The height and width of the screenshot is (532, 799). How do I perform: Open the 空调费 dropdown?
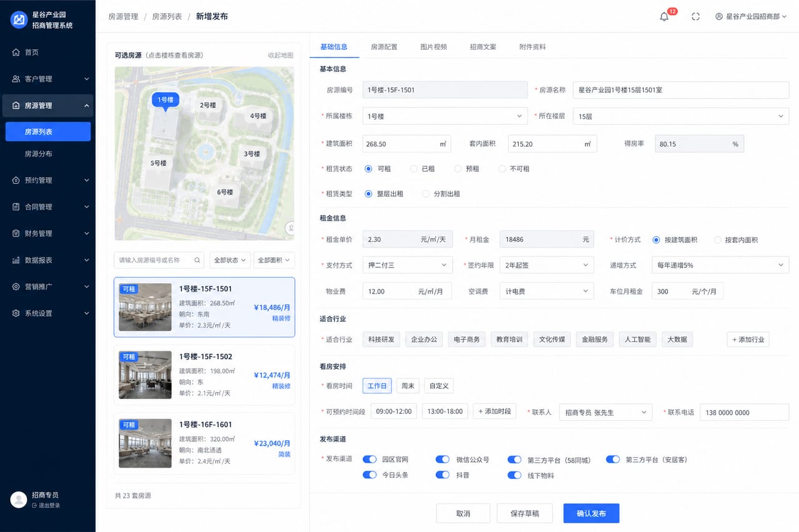coord(547,291)
